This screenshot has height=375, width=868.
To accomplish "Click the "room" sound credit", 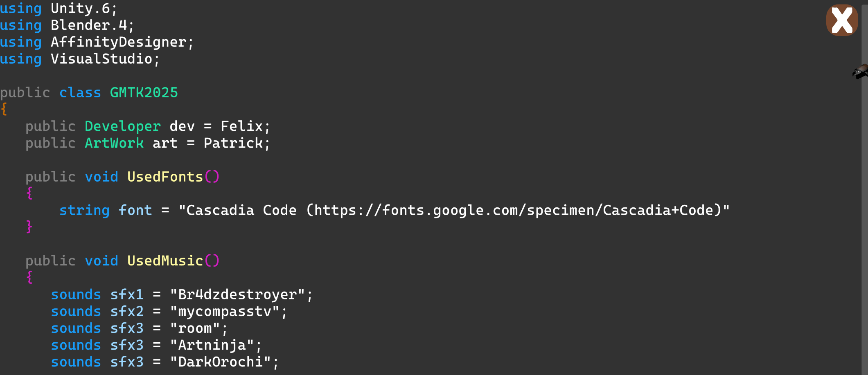I will point(195,328).
